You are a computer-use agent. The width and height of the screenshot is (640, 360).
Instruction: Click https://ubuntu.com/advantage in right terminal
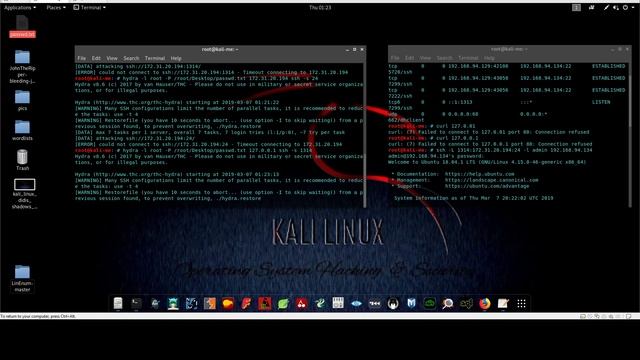(x=487, y=186)
